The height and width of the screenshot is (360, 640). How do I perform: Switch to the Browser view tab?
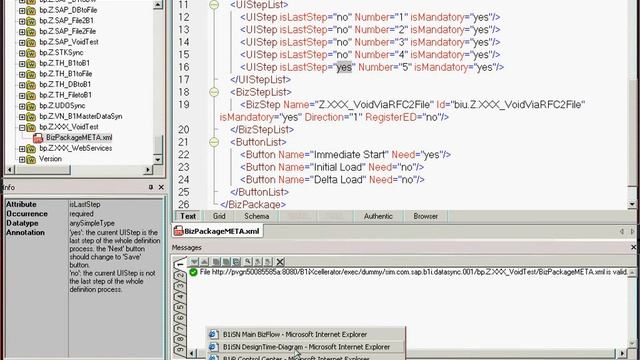coord(425,216)
